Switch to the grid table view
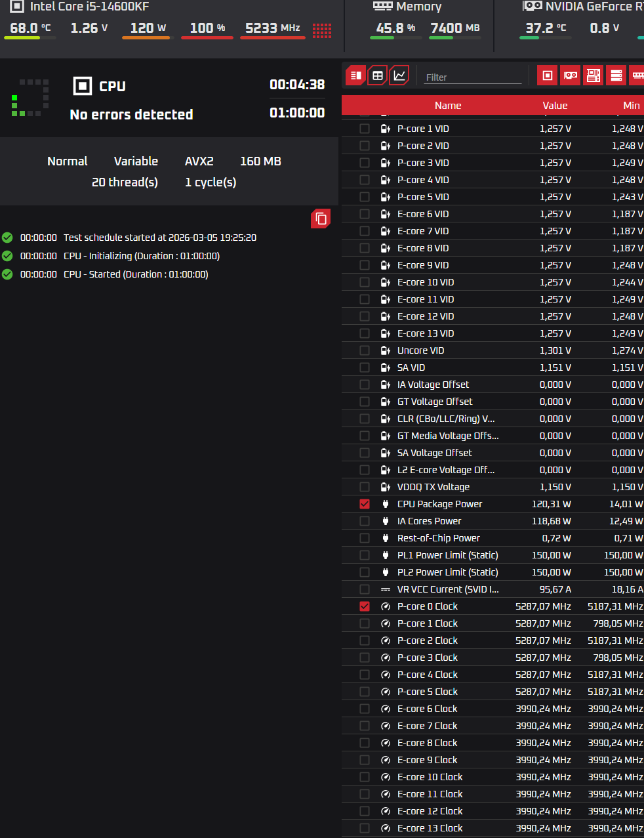644x838 pixels. tap(378, 75)
